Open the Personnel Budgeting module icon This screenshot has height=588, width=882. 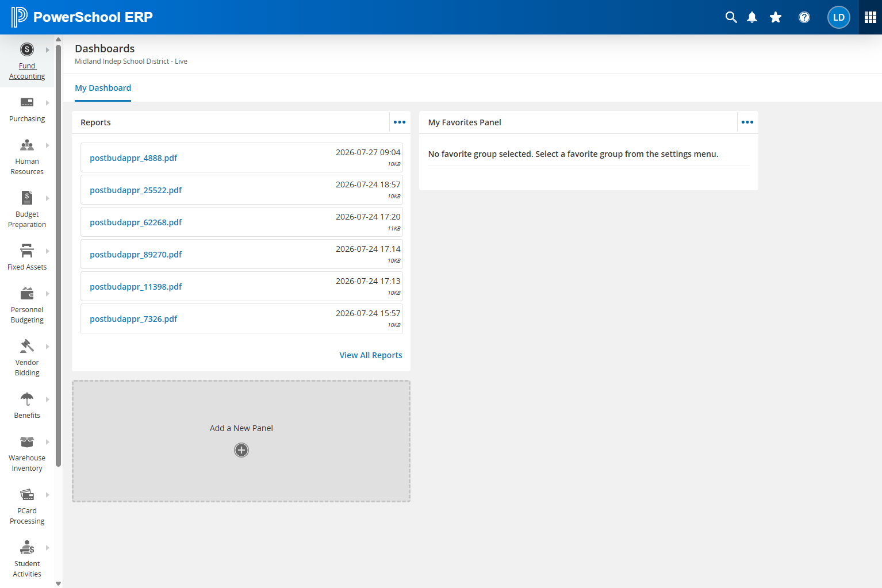[x=27, y=293]
